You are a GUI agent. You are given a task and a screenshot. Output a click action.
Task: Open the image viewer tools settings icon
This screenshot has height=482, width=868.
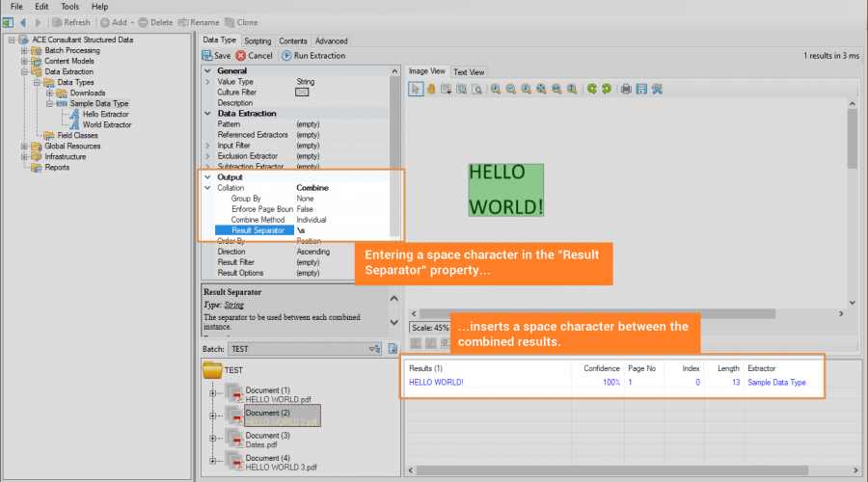pos(657,89)
